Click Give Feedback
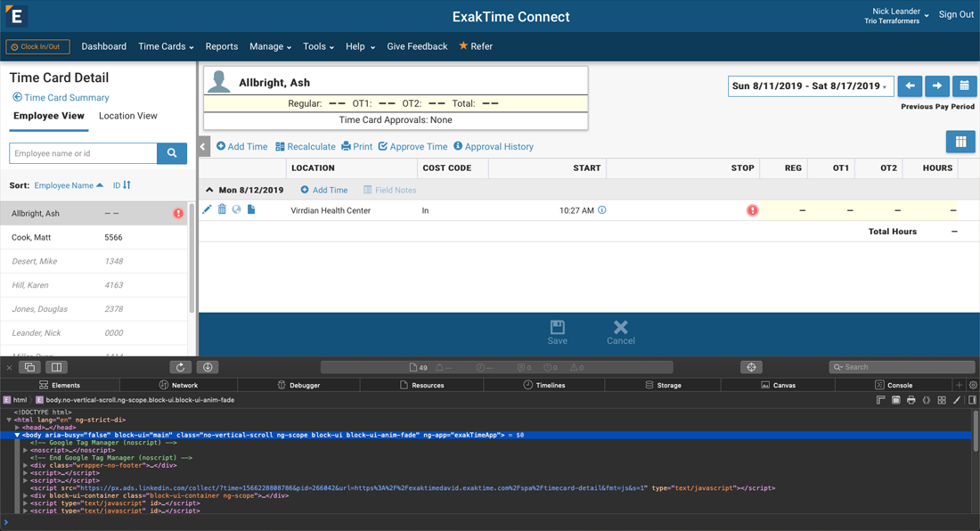 (x=417, y=46)
